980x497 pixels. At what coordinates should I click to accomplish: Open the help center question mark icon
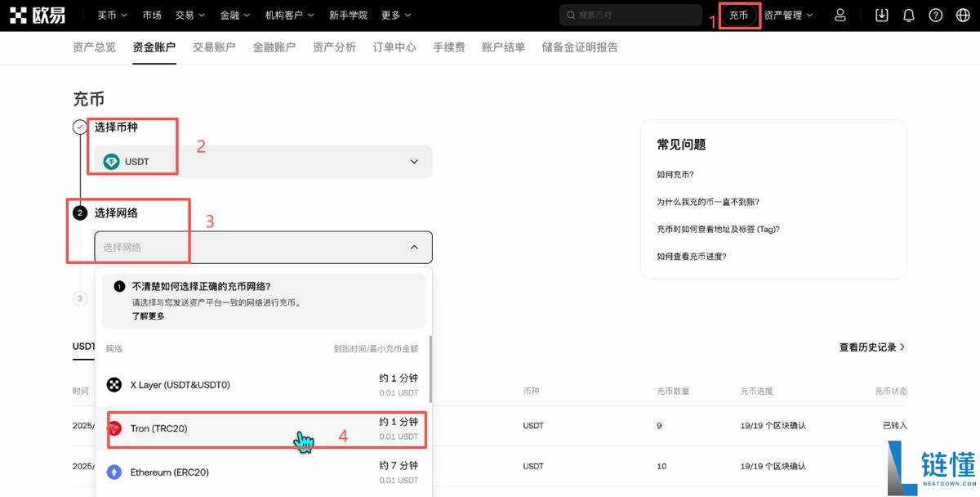935,15
